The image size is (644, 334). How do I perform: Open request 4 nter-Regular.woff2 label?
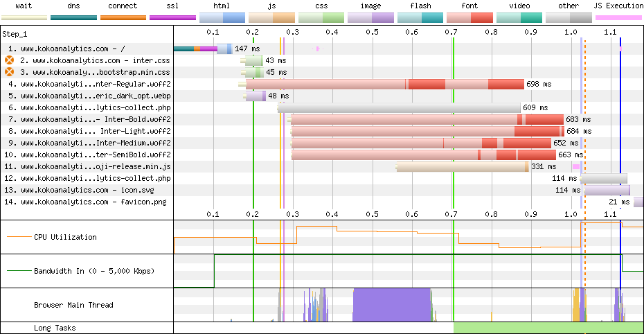click(x=89, y=84)
